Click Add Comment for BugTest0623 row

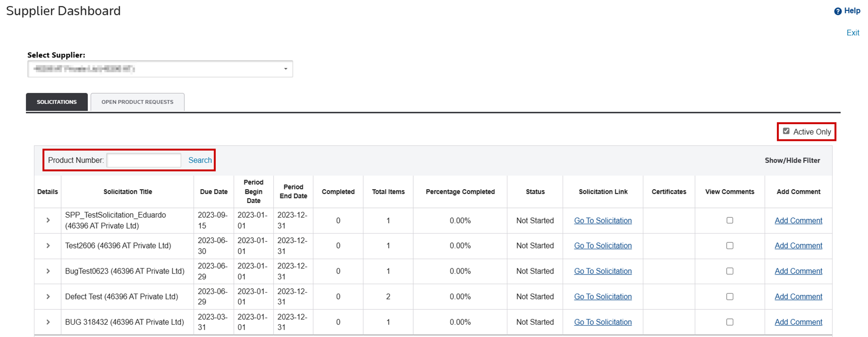pyautogui.click(x=798, y=271)
